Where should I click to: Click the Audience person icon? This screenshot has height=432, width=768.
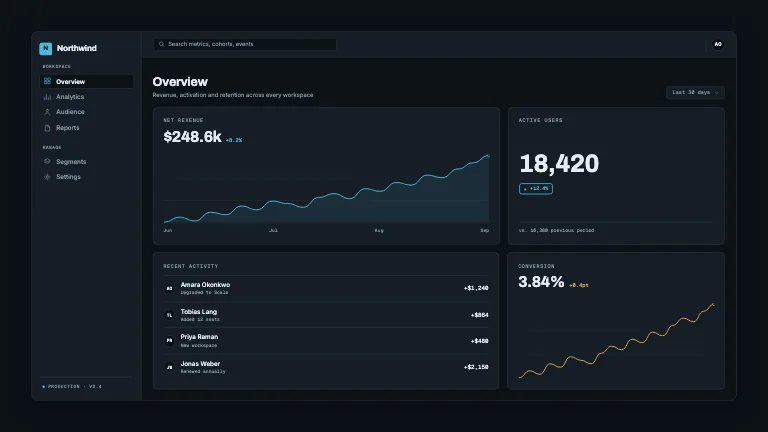[x=47, y=112]
